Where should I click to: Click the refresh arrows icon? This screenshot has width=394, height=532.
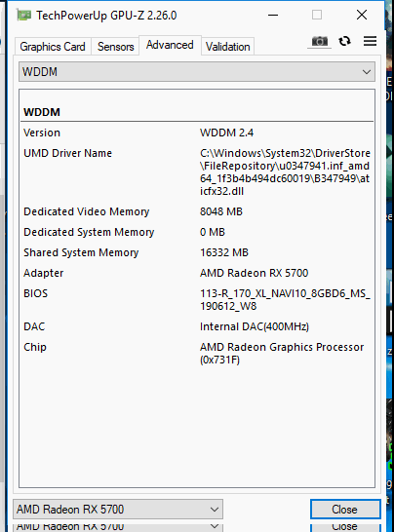click(345, 41)
